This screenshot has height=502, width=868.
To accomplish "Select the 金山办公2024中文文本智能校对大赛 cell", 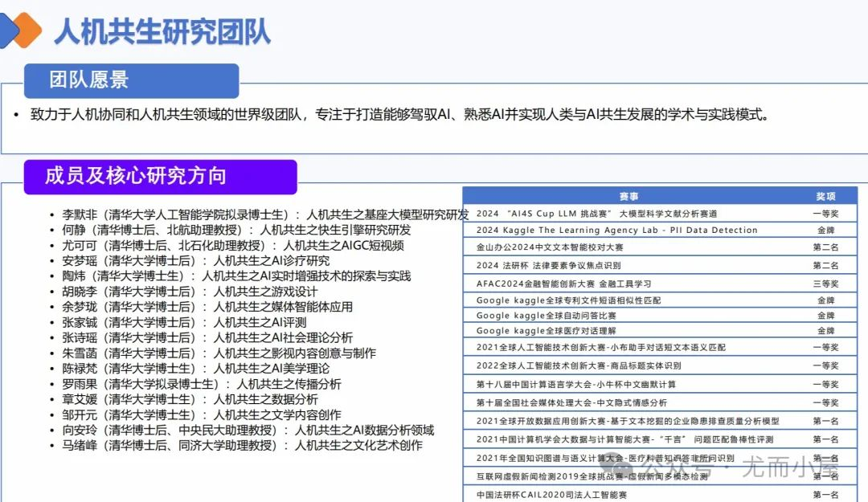I will point(550,247).
